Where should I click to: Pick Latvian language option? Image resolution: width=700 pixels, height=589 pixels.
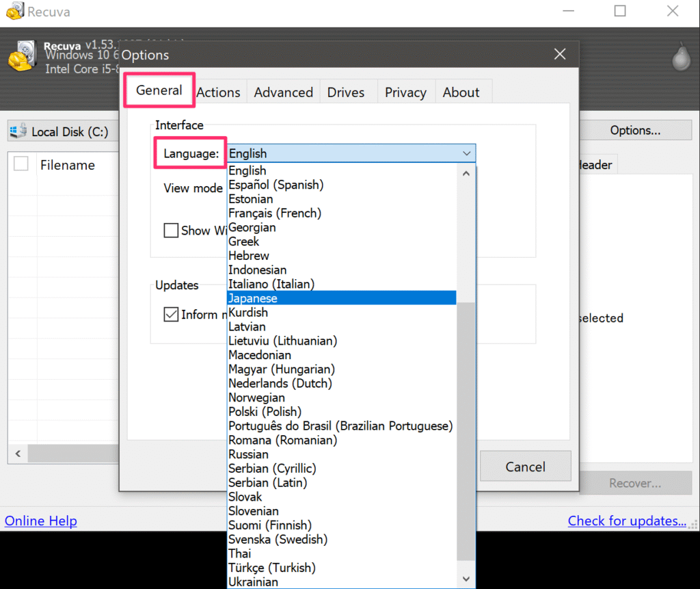click(342, 327)
